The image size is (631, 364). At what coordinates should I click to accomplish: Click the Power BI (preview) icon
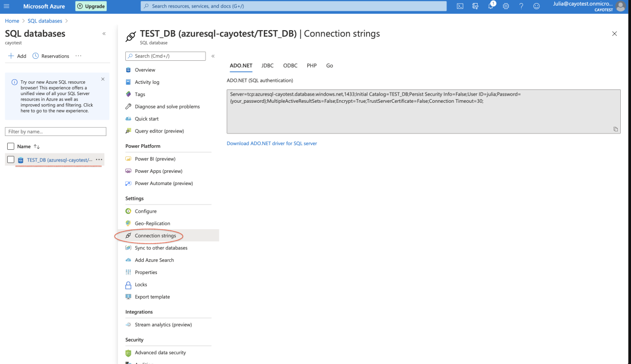[x=128, y=159]
